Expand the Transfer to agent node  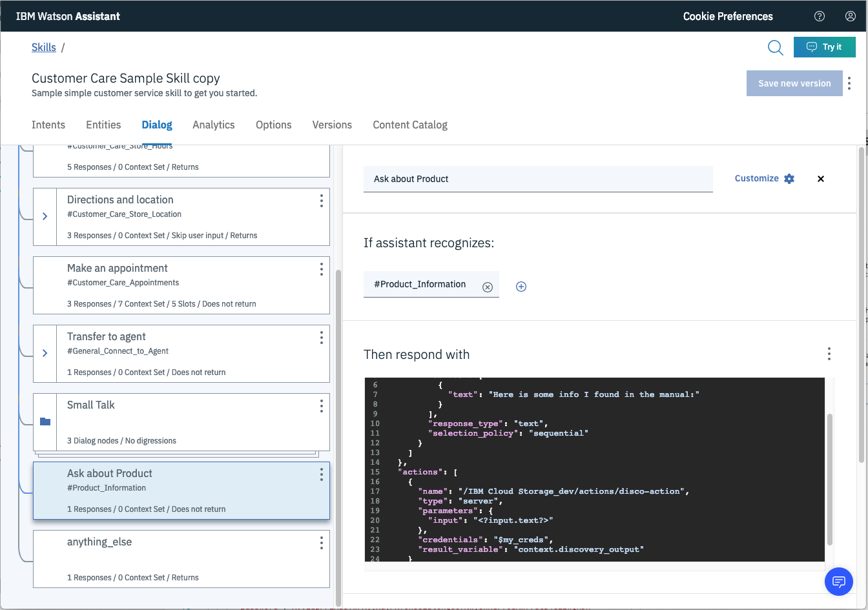click(45, 353)
